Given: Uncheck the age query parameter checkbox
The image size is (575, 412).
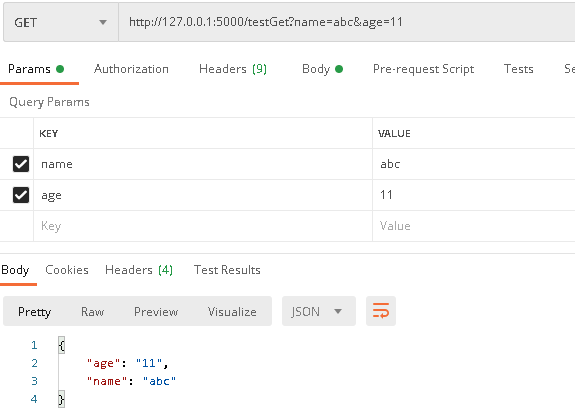Looking at the screenshot, I should pyautogui.click(x=21, y=195).
